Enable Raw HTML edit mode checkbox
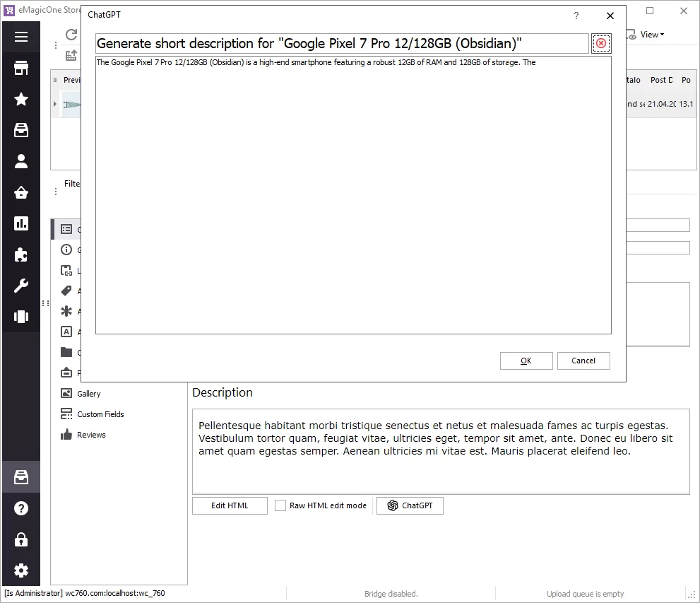This screenshot has width=700, height=603. pyautogui.click(x=280, y=505)
